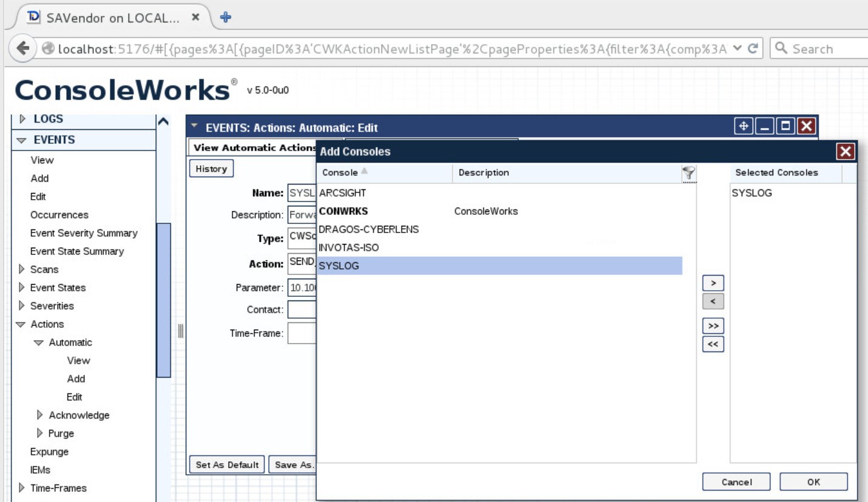Go back using browser back arrow
868x502 pixels.
pyautogui.click(x=23, y=49)
